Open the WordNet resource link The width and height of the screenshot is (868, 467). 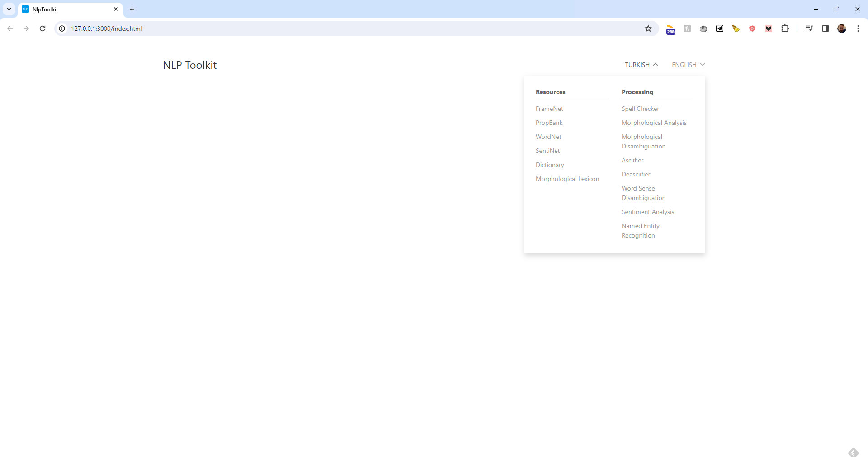[548, 137]
